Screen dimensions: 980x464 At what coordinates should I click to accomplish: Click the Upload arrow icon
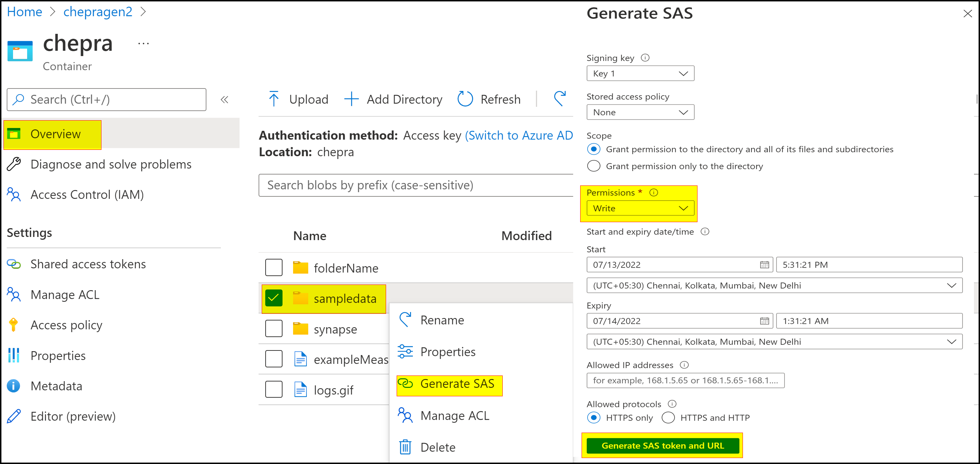tap(273, 99)
